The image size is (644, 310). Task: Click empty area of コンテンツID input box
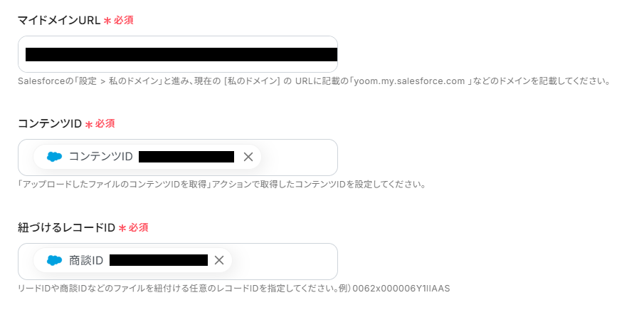coord(299,157)
